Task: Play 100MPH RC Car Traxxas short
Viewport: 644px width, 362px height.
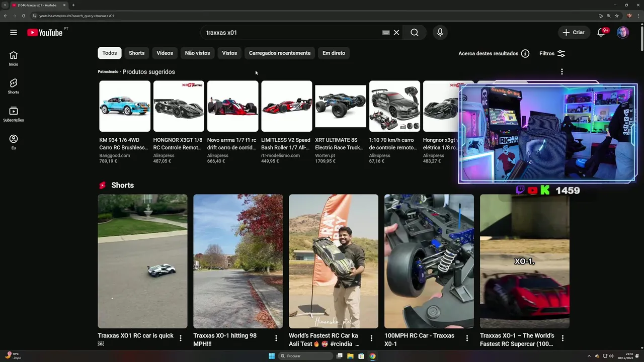Action: point(429,261)
